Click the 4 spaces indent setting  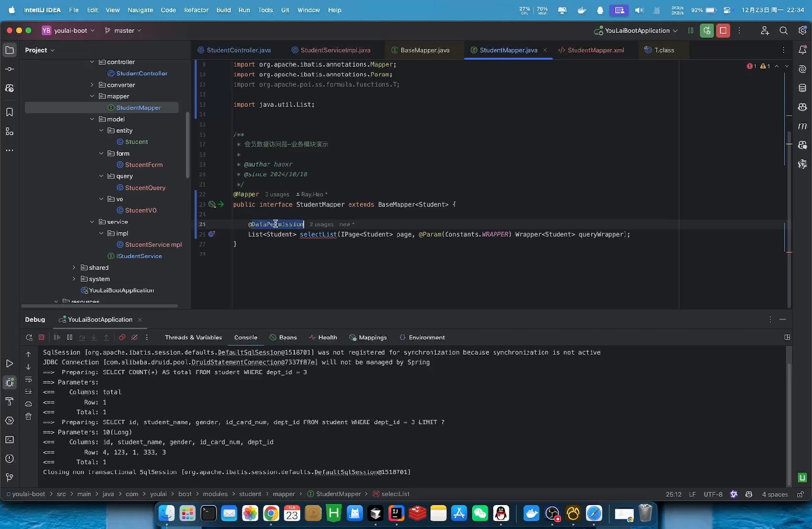pos(775,494)
